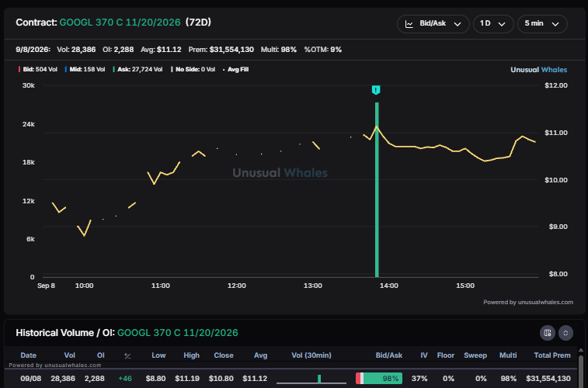Sort table by Date column

(x=29, y=355)
